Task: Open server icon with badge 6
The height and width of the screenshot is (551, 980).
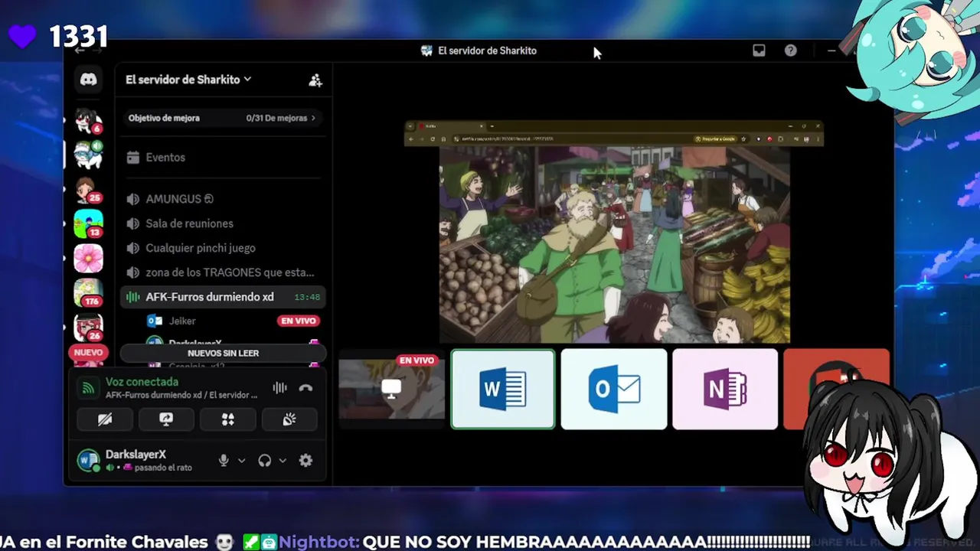Action: click(88, 121)
